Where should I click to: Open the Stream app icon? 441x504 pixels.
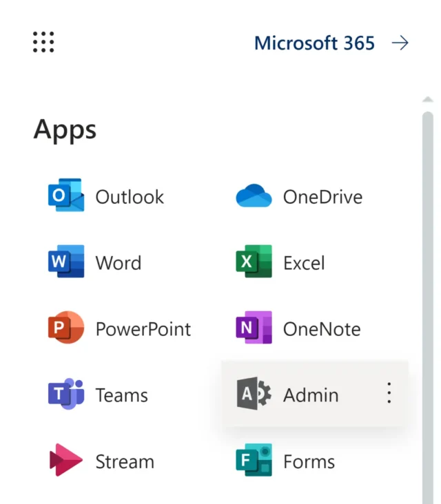point(66,461)
